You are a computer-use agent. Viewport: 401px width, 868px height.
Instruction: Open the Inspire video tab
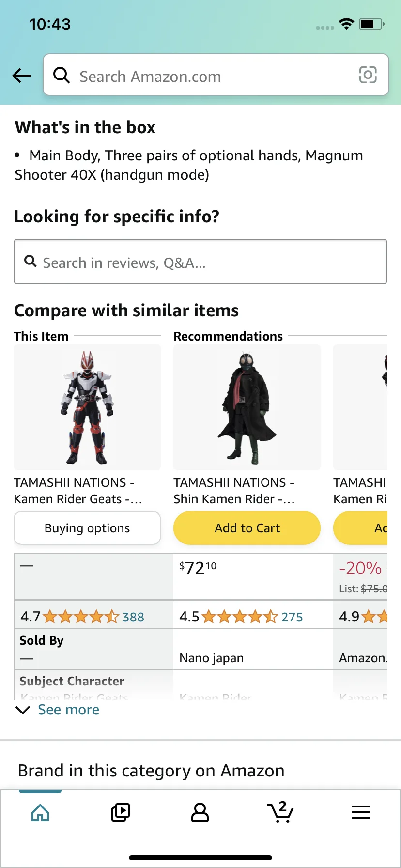coord(120,812)
